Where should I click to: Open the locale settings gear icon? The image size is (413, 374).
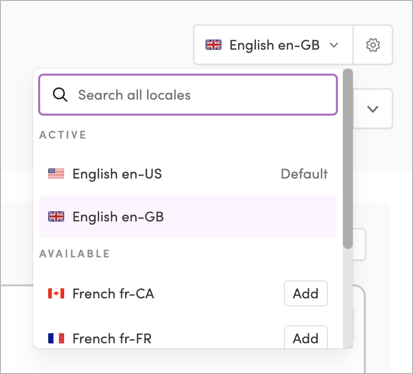(373, 45)
